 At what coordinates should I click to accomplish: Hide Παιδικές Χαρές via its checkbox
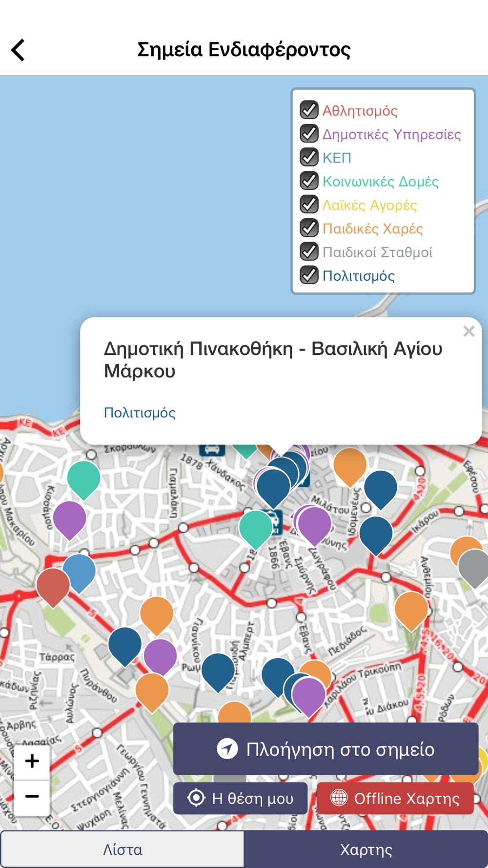click(309, 228)
